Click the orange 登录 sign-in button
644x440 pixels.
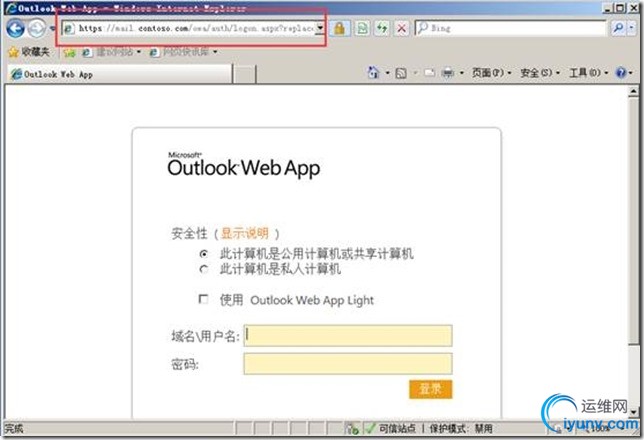point(430,389)
